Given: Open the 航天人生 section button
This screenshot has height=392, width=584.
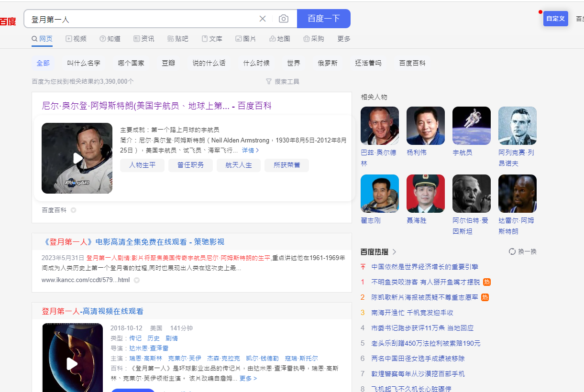Looking at the screenshot, I should [239, 165].
